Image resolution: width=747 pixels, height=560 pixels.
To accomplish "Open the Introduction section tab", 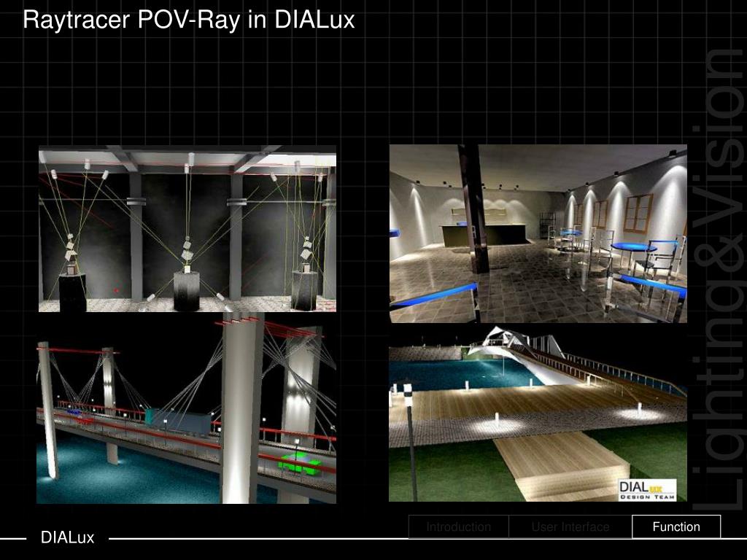I will [x=459, y=526].
